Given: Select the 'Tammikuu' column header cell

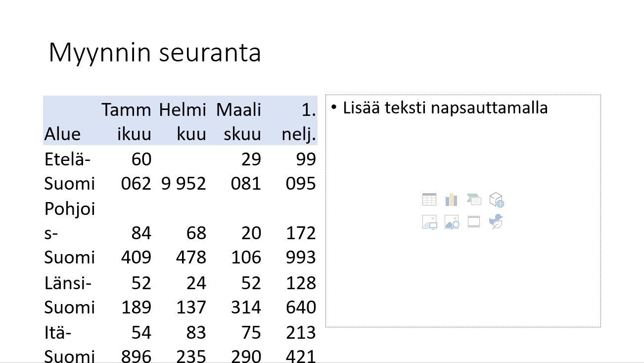Looking at the screenshot, I should tap(126, 121).
